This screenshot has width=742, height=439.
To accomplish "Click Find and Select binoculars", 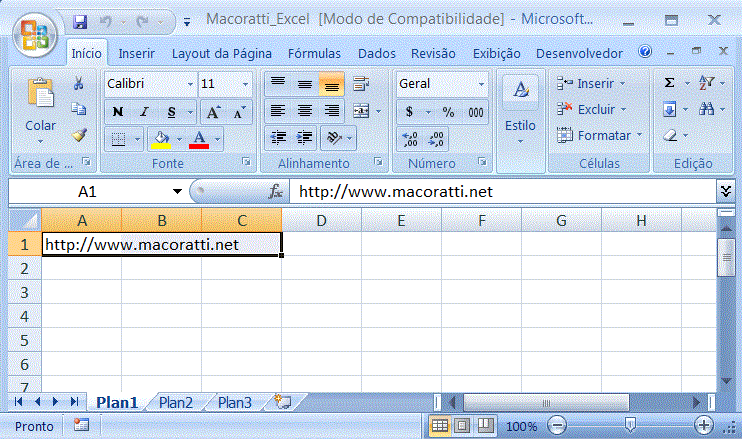I will click(x=706, y=110).
